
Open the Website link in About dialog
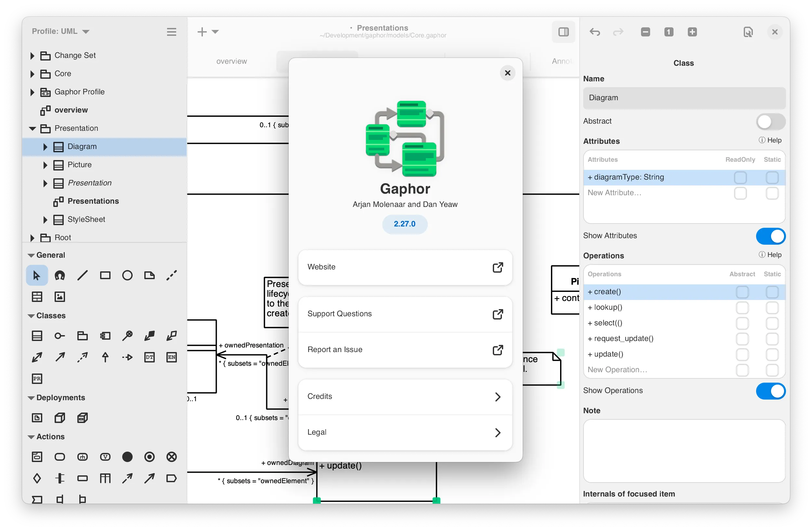click(x=405, y=267)
